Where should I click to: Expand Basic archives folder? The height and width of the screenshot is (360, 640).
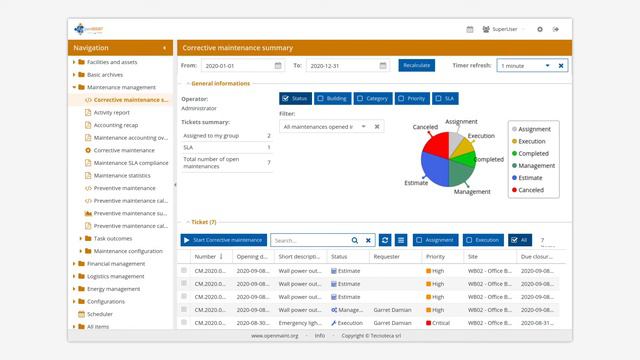(74, 75)
